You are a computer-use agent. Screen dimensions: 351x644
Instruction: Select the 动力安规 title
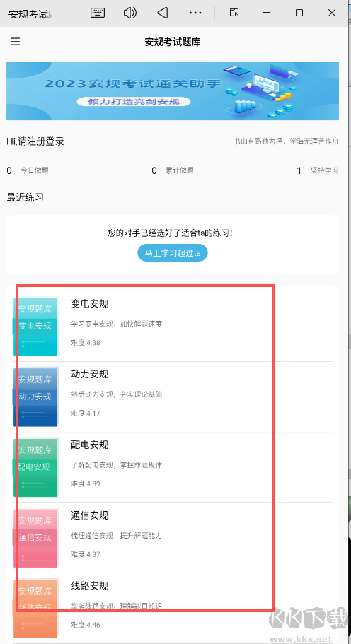coord(90,375)
